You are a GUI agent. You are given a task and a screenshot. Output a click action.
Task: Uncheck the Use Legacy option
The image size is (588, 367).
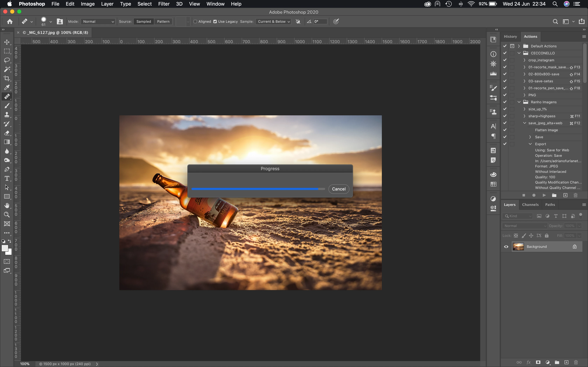pos(215,21)
